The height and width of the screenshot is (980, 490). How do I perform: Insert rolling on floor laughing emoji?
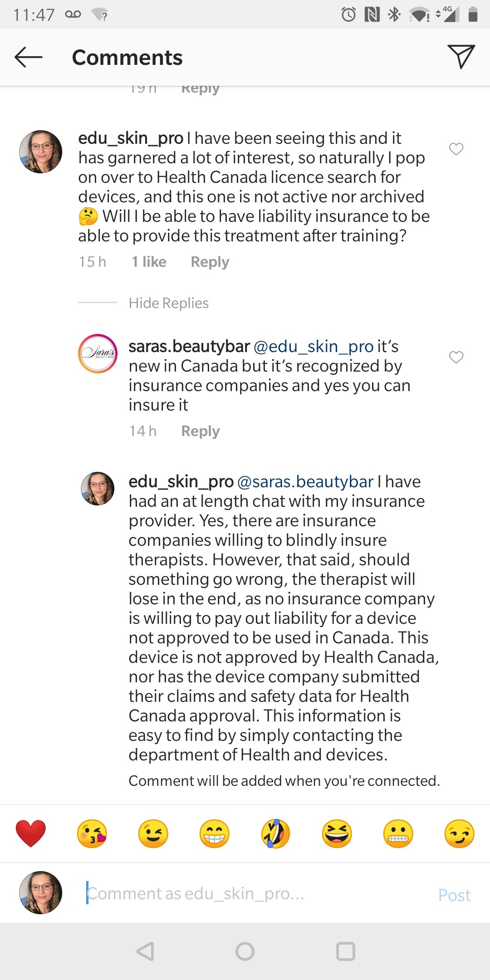coord(276,833)
